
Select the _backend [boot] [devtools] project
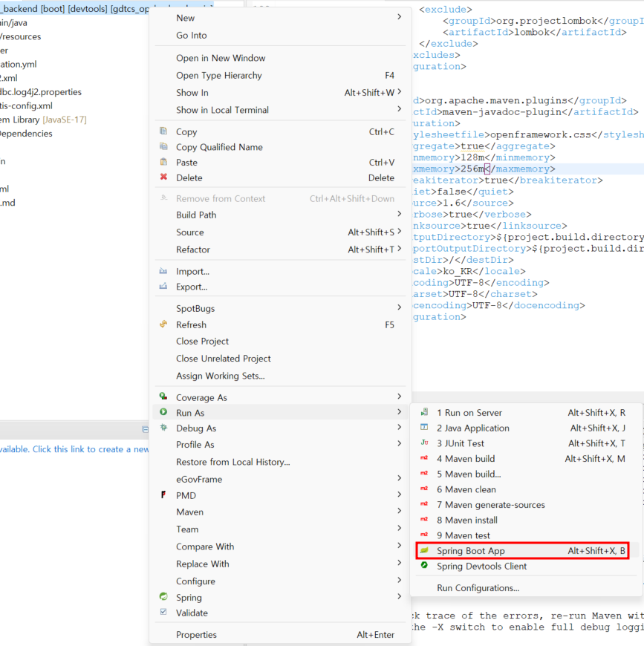pos(74,9)
